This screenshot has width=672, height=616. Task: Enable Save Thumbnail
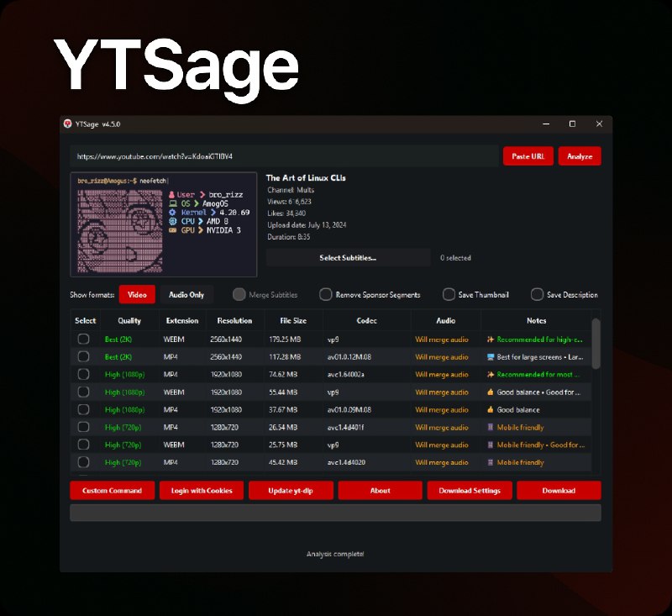(450, 295)
